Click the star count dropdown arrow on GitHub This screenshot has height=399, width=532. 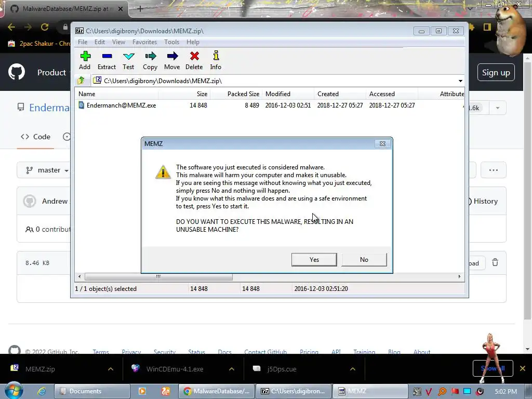pyautogui.click(x=497, y=108)
